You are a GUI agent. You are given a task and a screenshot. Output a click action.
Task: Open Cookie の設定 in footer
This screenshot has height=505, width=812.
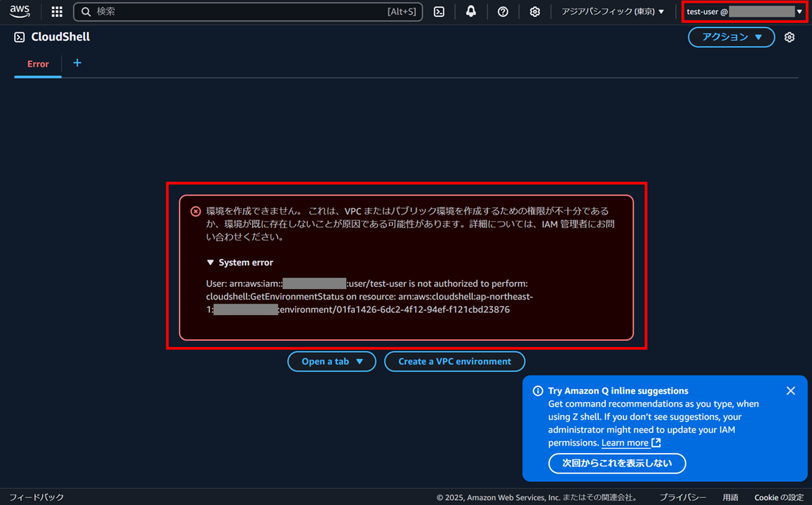pos(778,497)
